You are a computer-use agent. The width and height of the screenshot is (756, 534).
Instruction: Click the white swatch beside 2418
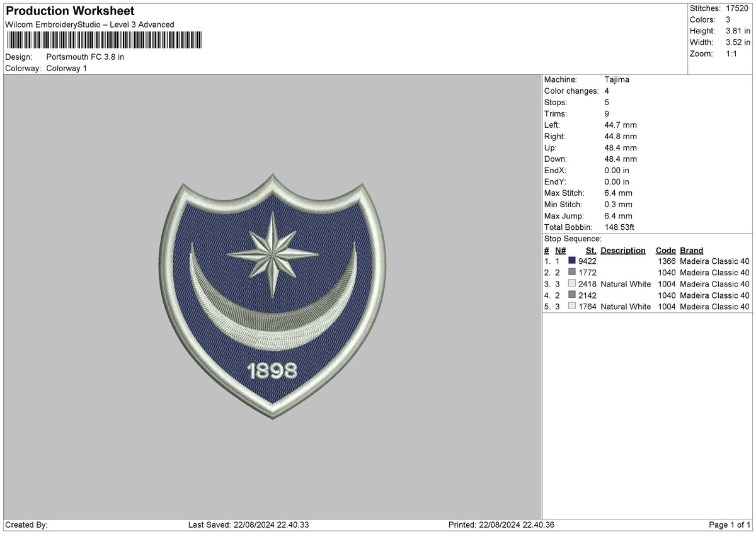tap(572, 283)
